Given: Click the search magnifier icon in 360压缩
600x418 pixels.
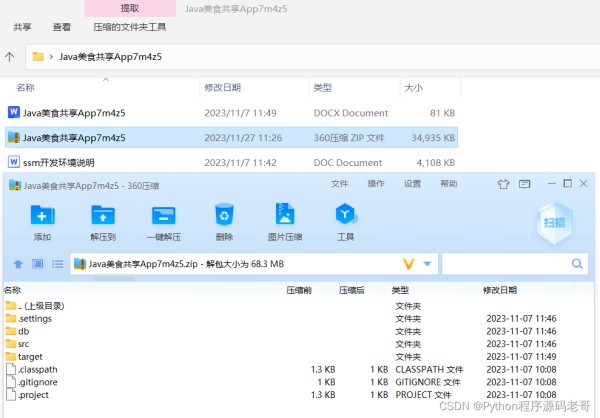Looking at the screenshot, I should coord(577,263).
